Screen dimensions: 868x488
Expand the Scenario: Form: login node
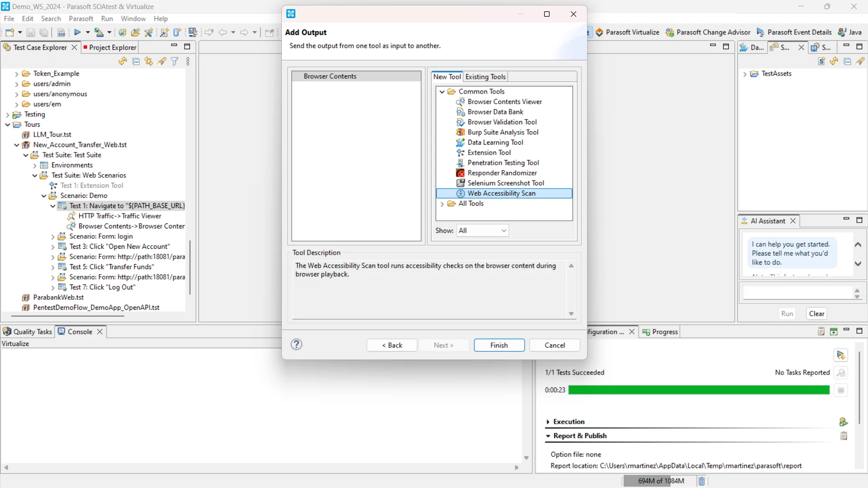(53, 237)
